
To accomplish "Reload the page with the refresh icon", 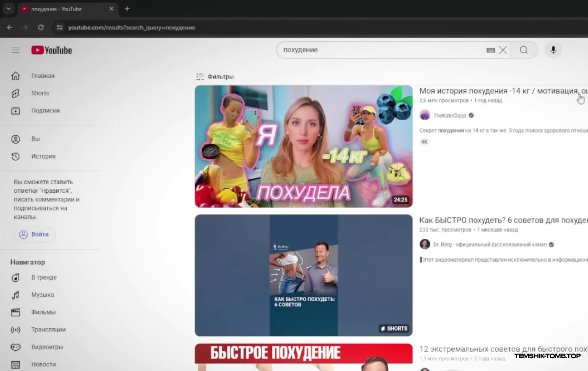I will (41, 28).
